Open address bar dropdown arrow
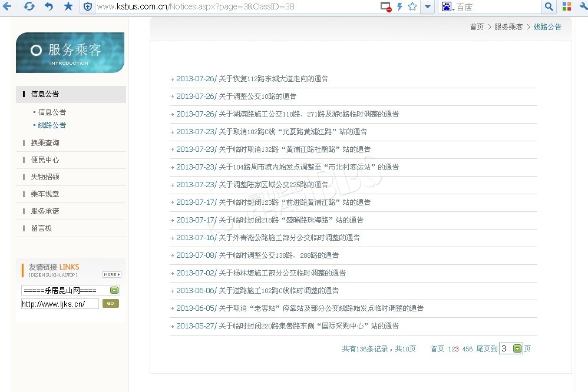 [428, 6]
